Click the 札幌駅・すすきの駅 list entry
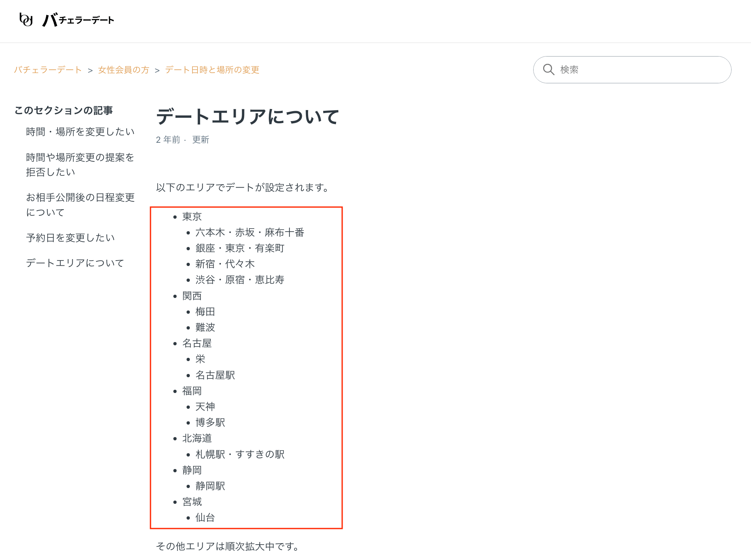Viewport: 751px width, 560px height. click(240, 454)
